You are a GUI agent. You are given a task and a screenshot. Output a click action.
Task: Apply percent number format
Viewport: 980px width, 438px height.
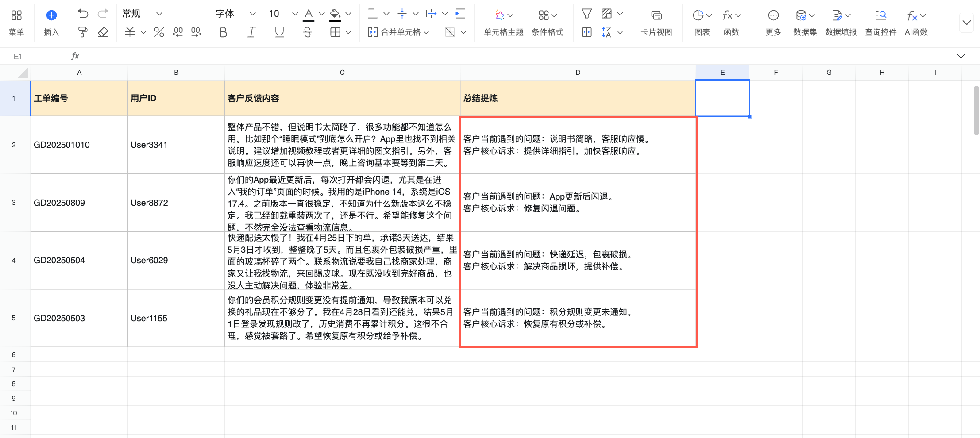pyautogui.click(x=159, y=32)
